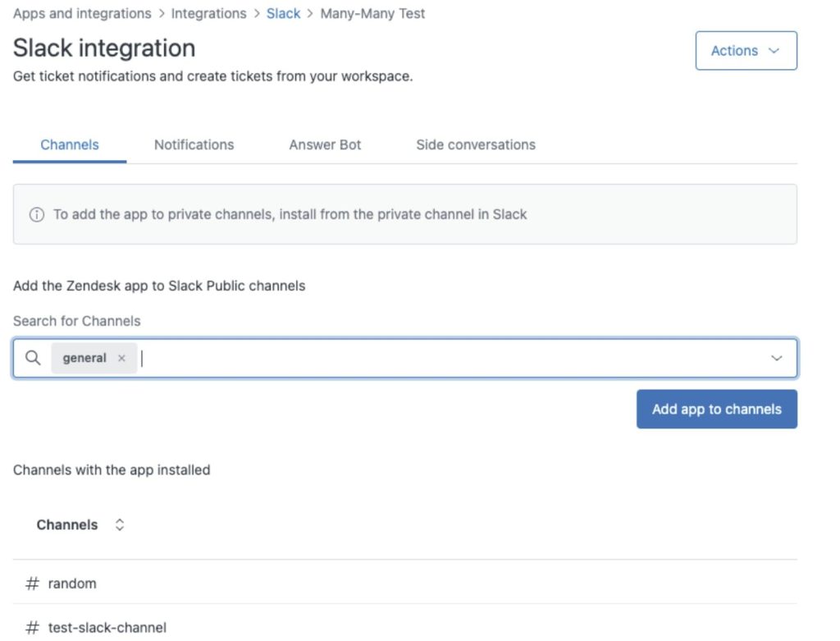Click hash icon beside test-slack-channel
The width and height of the screenshot is (840, 641).
click(32, 627)
